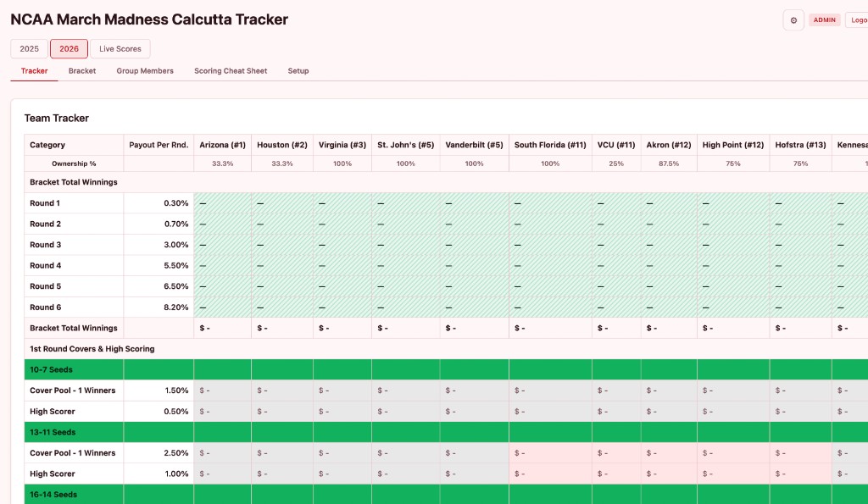The width and height of the screenshot is (868, 504).
Task: Select the Arizona (#1) column header
Action: [222, 144]
